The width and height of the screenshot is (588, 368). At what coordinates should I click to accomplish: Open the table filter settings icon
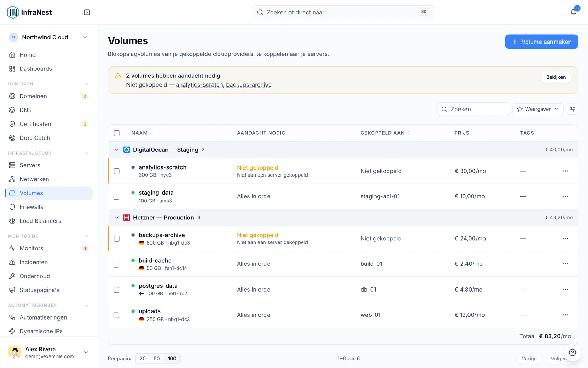pos(572,109)
